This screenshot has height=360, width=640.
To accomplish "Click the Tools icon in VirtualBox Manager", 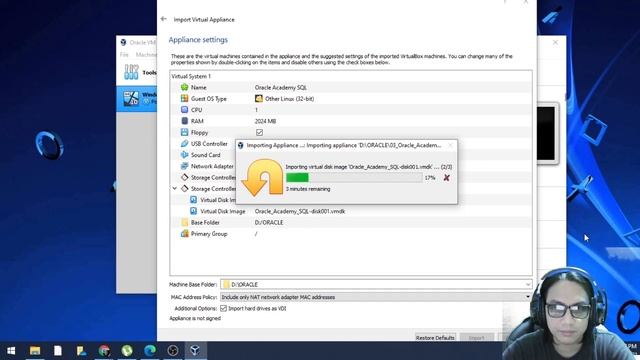I will click(131, 72).
